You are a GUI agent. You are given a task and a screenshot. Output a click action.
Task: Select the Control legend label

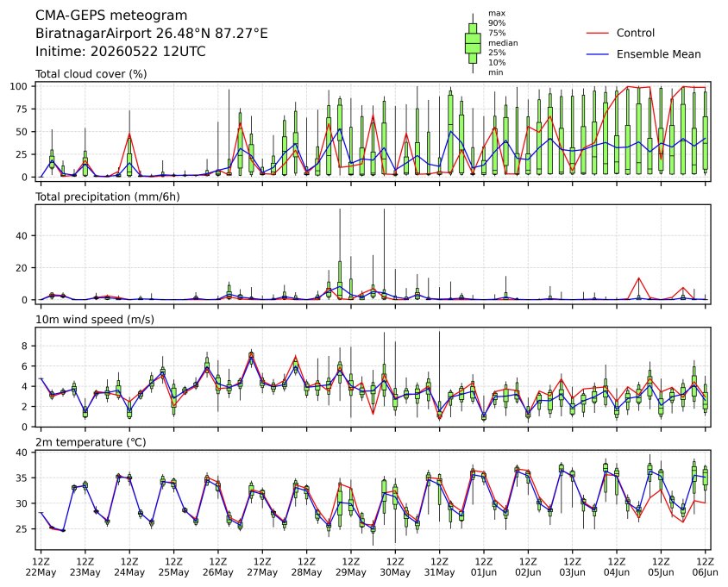point(635,33)
